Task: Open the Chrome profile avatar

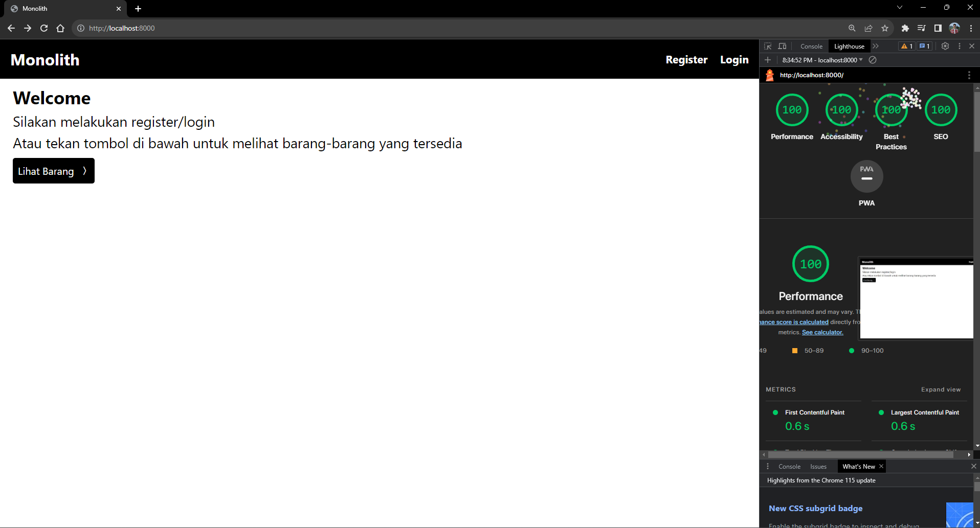Action: point(954,28)
